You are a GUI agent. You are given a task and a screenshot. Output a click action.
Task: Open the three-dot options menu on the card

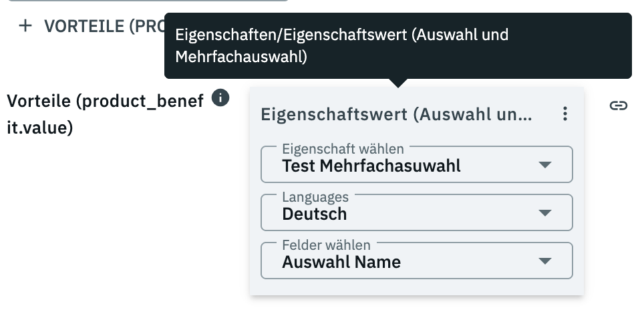point(565,114)
